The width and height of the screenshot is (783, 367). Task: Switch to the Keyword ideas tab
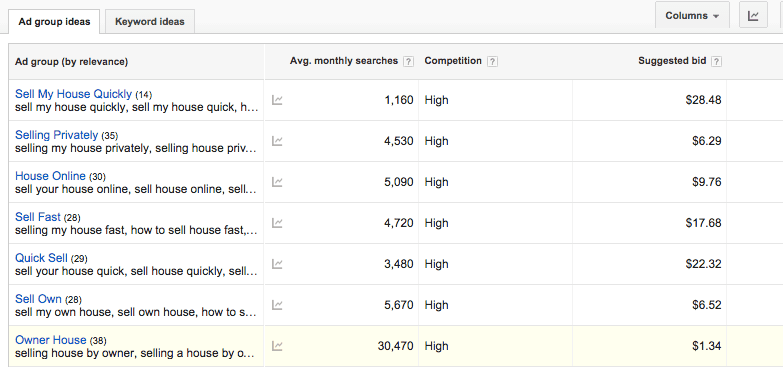click(x=150, y=22)
